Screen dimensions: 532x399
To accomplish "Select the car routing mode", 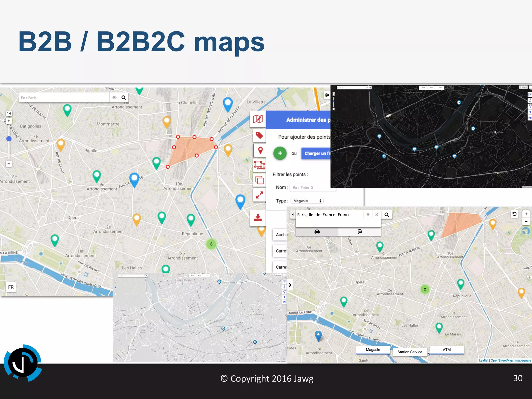I will pyautogui.click(x=317, y=231).
